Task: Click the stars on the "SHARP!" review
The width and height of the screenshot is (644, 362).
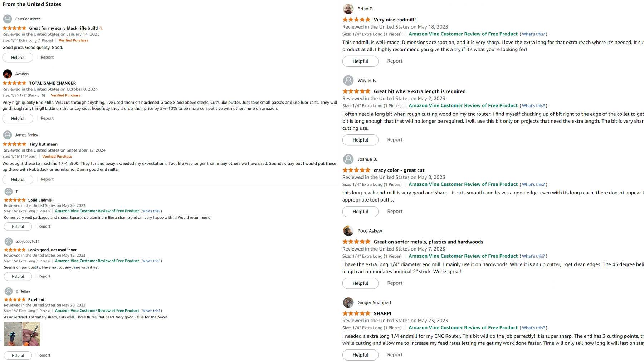Action: pyautogui.click(x=356, y=313)
